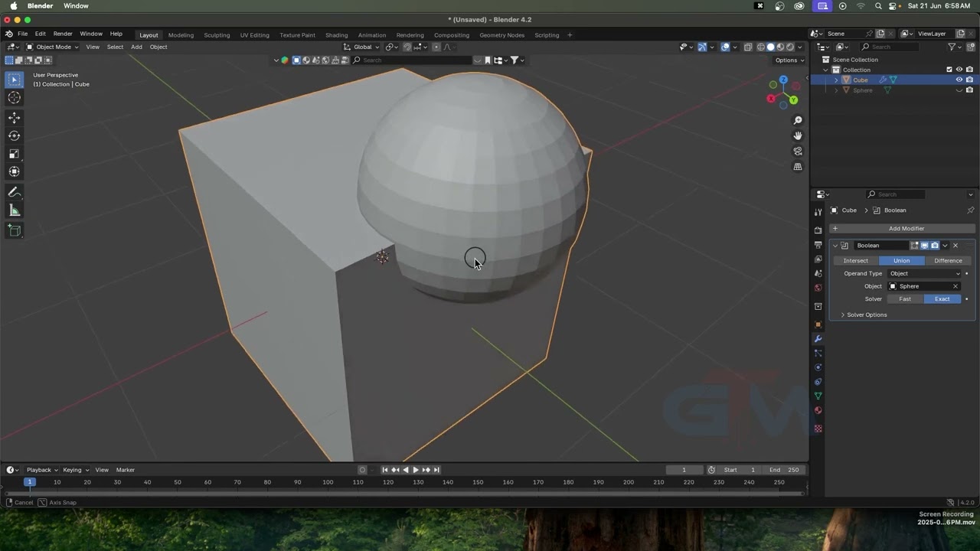Toggle the camera view icon in viewport
Viewport: 980px width, 551px height.
click(x=798, y=152)
